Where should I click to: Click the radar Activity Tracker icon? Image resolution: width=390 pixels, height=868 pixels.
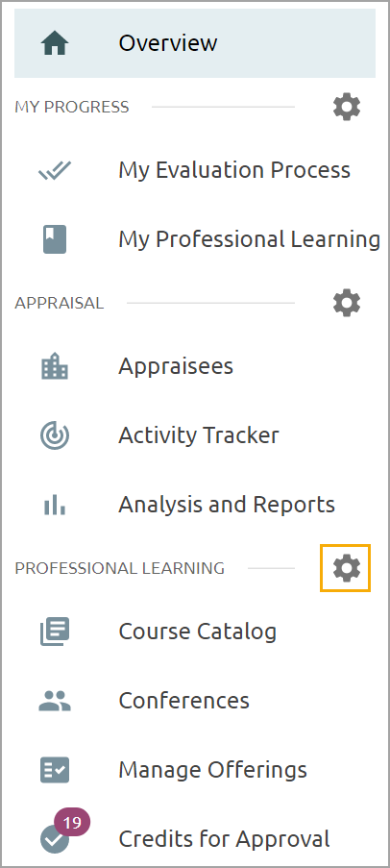[55, 435]
